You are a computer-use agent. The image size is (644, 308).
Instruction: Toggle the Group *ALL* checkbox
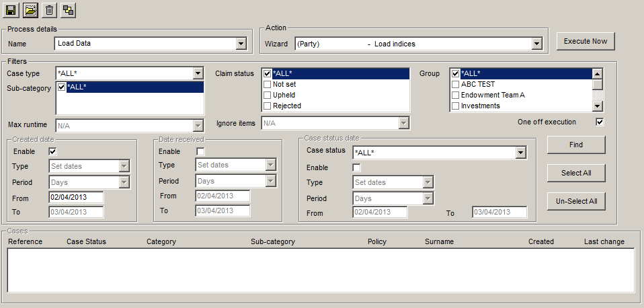point(456,73)
